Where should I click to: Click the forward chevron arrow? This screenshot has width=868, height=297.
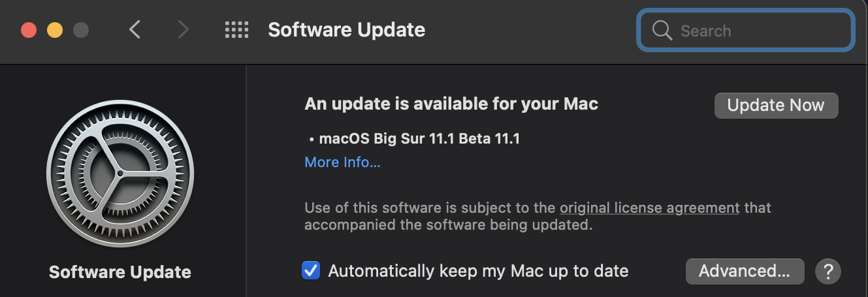184,30
